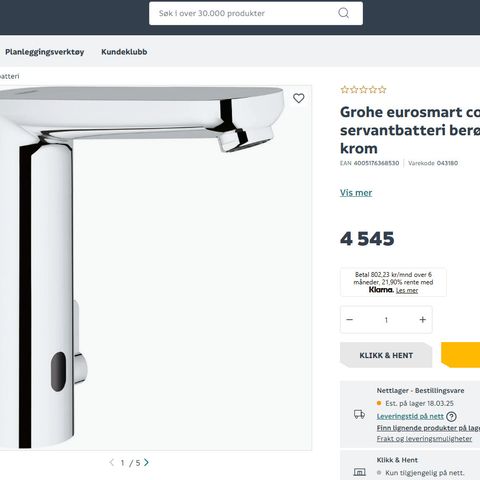480x480 pixels.
Task: Click the store pickup icon
Action: click(359, 472)
